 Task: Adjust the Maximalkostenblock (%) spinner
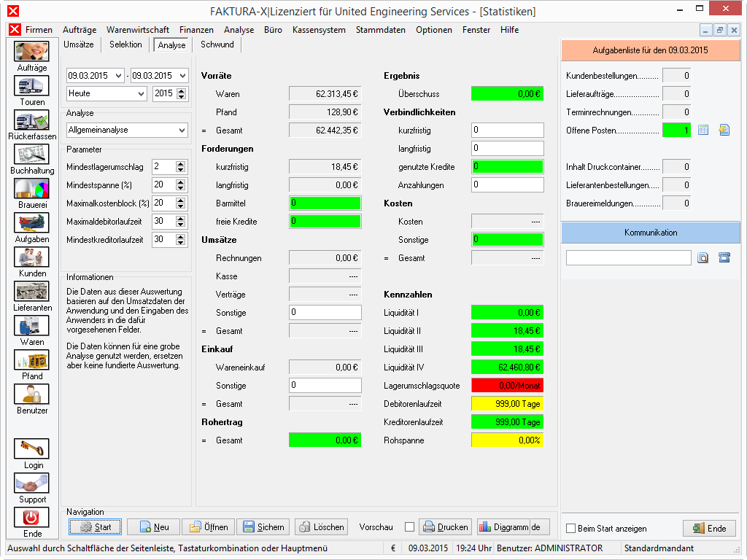coord(180,203)
